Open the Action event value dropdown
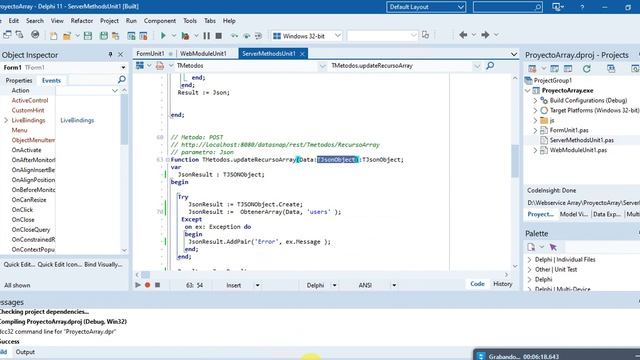 115,90
